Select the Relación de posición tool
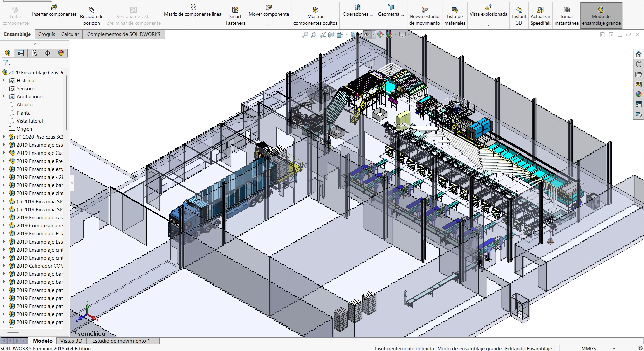The height and width of the screenshot is (351, 644). 92,16
